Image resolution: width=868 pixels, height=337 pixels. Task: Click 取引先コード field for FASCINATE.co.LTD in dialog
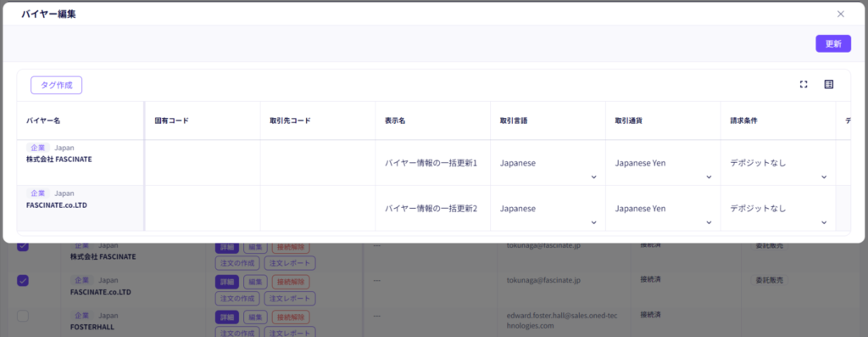coord(318,209)
